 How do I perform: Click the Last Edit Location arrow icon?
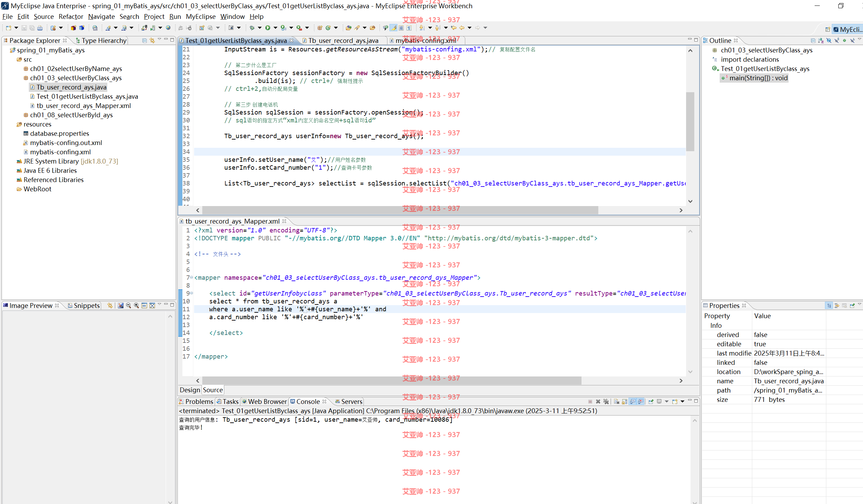(x=454, y=28)
